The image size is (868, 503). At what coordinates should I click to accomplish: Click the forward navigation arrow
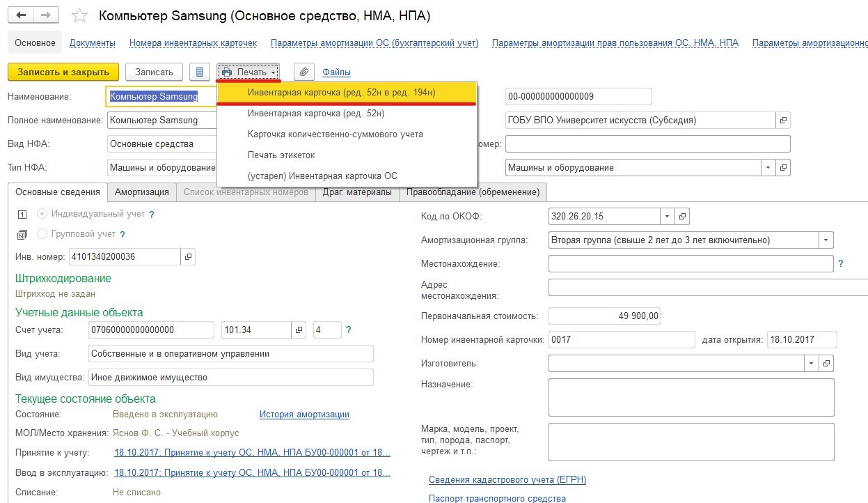pos(46,15)
